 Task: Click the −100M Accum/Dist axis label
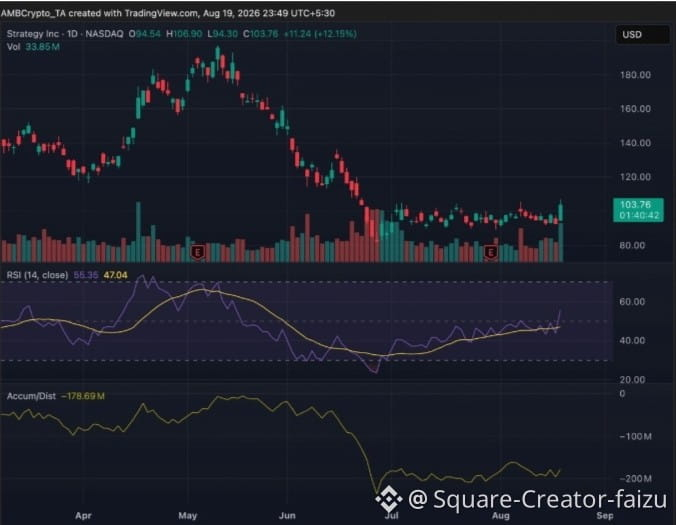(635, 437)
